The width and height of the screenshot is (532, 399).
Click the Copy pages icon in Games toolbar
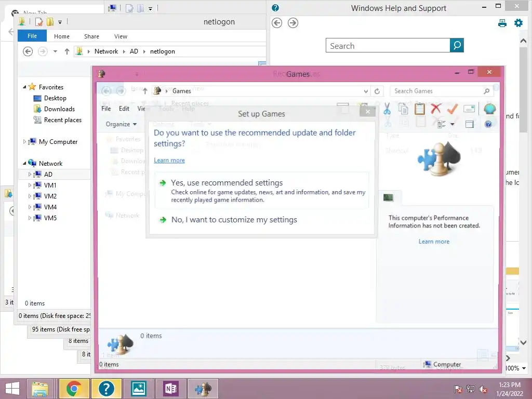pos(403,109)
